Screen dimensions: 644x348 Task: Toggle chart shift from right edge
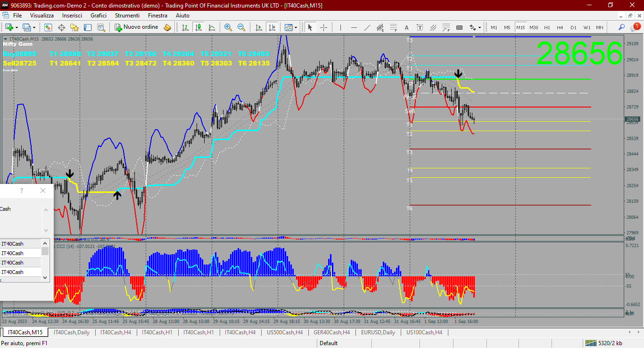(272, 27)
